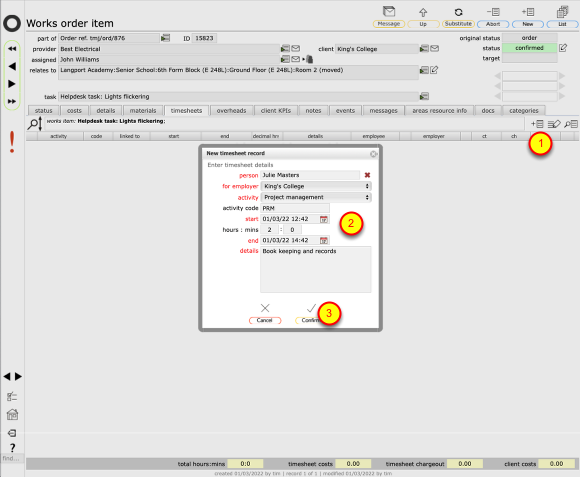Open the areas resource info tab

coord(439,111)
